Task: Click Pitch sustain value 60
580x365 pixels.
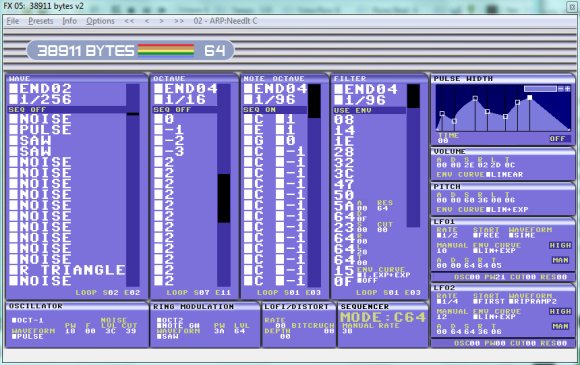Action: [x=469, y=200]
